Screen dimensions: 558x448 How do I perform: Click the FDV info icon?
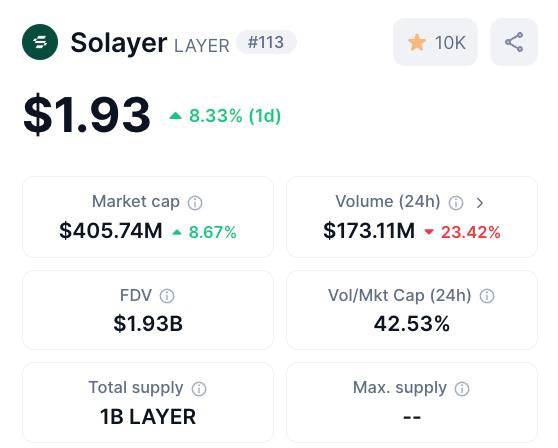[x=167, y=296]
